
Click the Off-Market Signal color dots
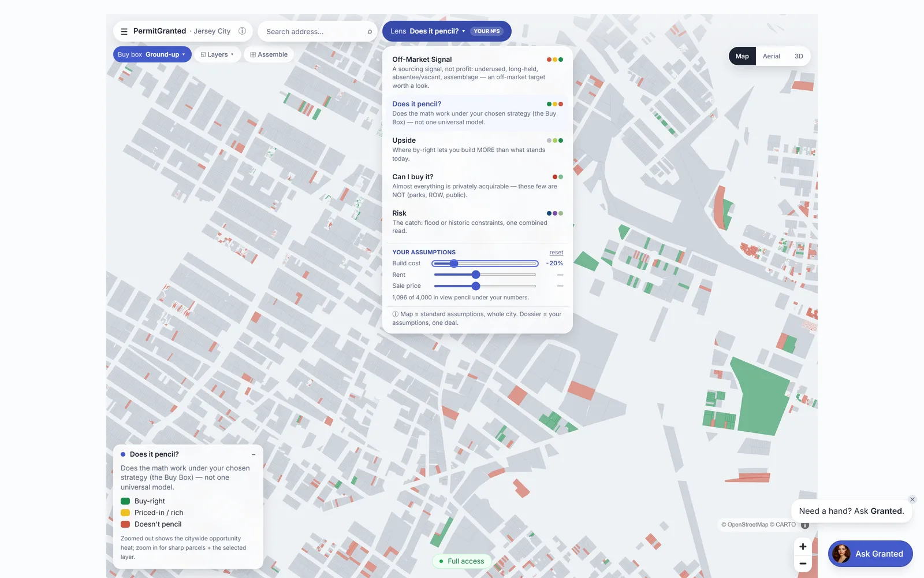[555, 60]
